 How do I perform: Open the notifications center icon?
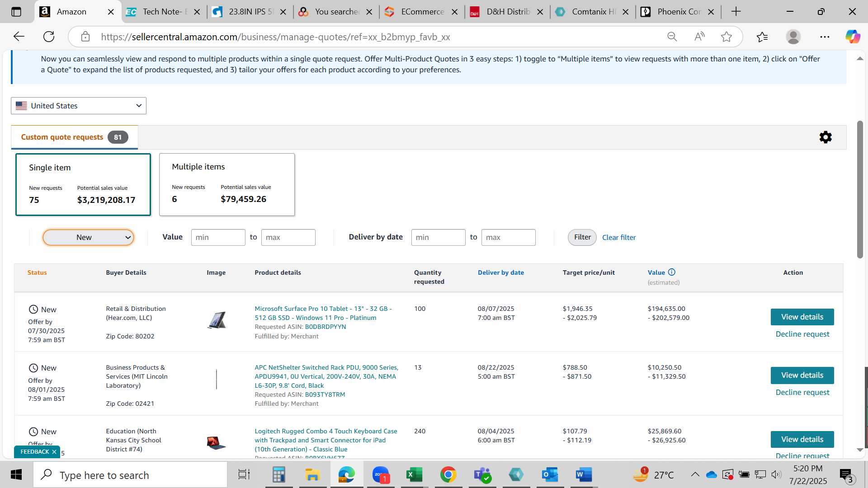[846, 475]
